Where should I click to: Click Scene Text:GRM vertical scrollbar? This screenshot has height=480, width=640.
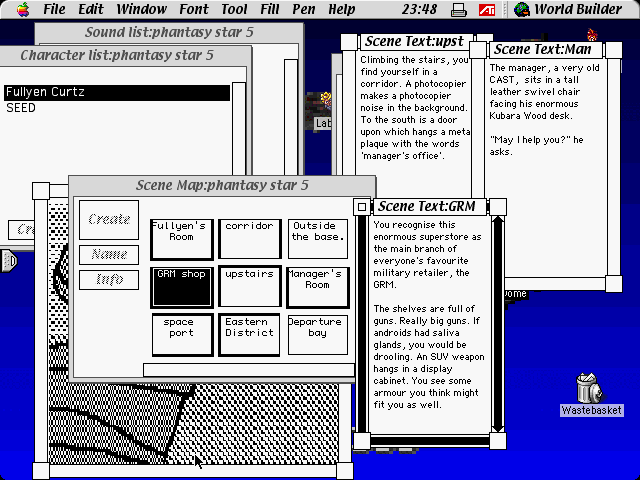tap(498, 324)
